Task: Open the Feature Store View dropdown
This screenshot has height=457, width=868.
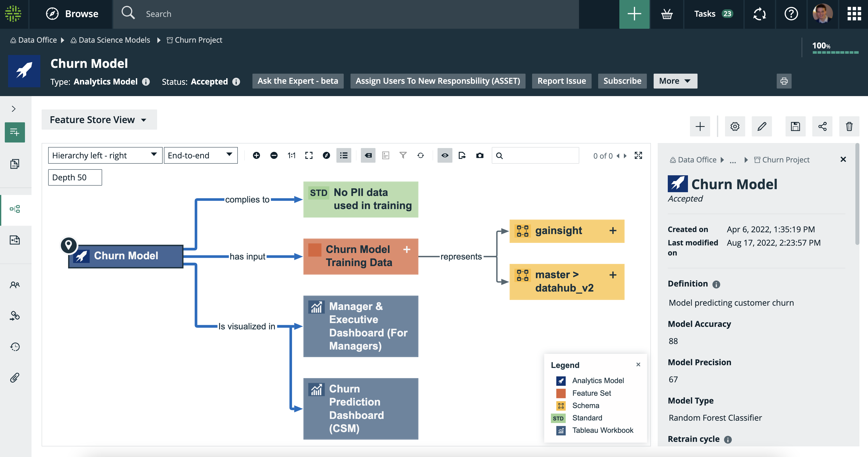Action: pos(99,120)
